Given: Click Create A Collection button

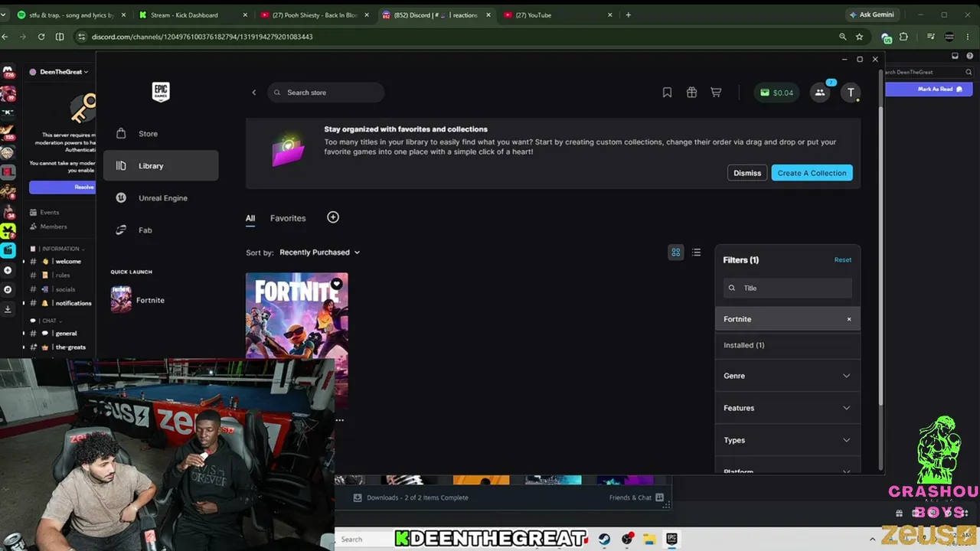Looking at the screenshot, I should pos(812,173).
